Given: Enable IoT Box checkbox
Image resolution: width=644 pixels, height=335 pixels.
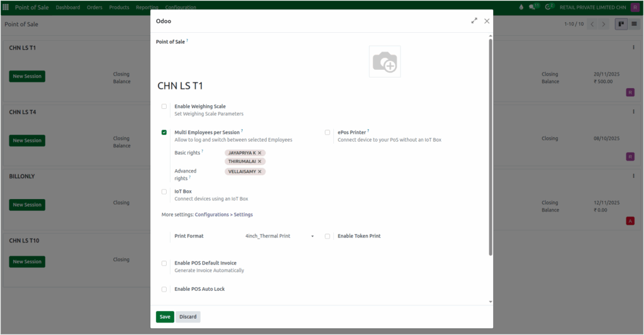Looking at the screenshot, I should (x=164, y=191).
